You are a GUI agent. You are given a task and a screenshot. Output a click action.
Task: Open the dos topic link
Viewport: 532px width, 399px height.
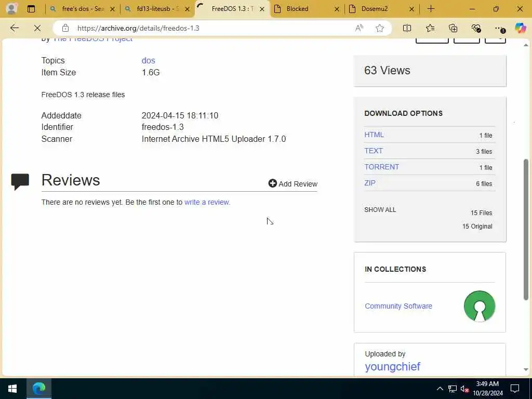tap(148, 60)
